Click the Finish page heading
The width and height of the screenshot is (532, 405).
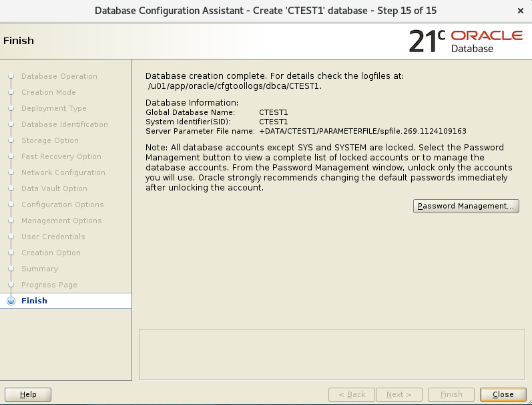click(x=19, y=41)
